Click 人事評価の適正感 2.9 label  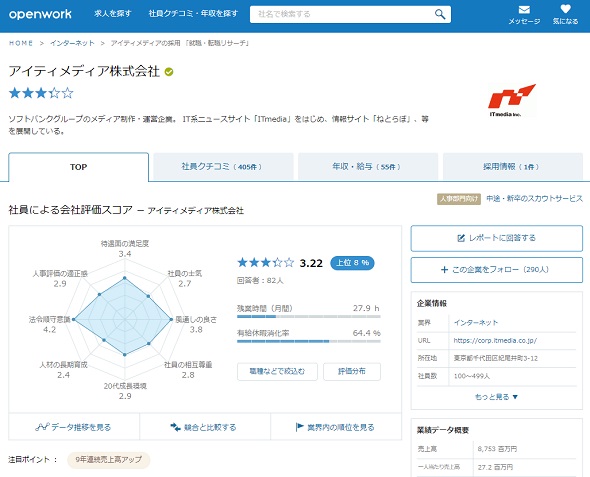60,278
